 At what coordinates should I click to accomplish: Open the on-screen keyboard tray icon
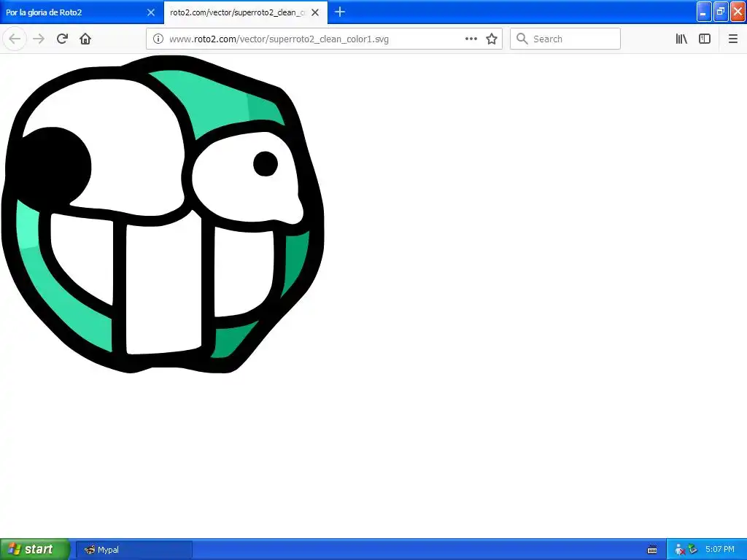(x=652, y=550)
